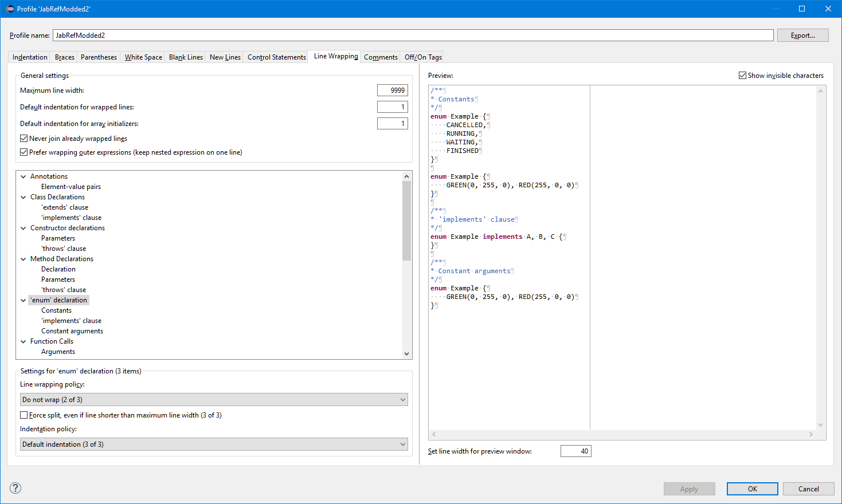Open the Off/On Tags tab
842x504 pixels.
[423, 57]
